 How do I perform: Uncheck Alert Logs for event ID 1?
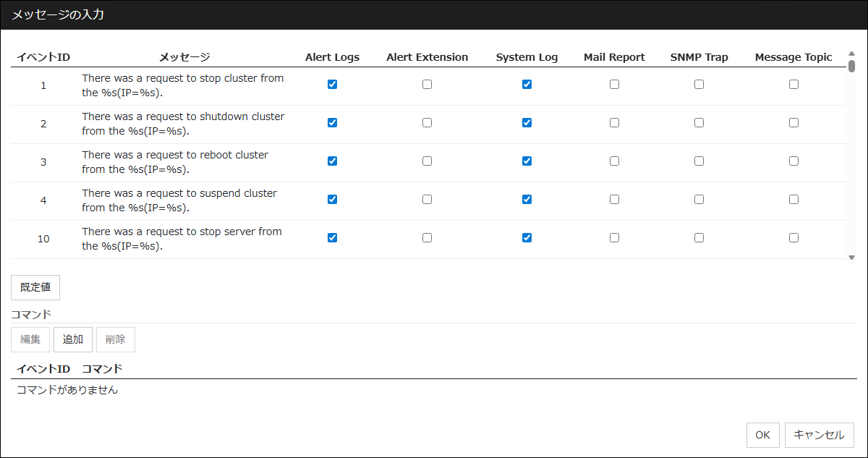tap(332, 84)
